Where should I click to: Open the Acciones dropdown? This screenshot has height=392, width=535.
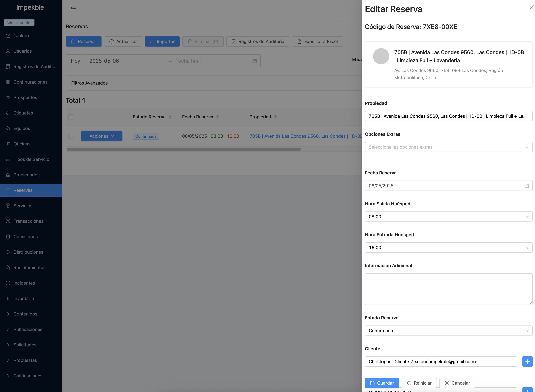pos(102,136)
